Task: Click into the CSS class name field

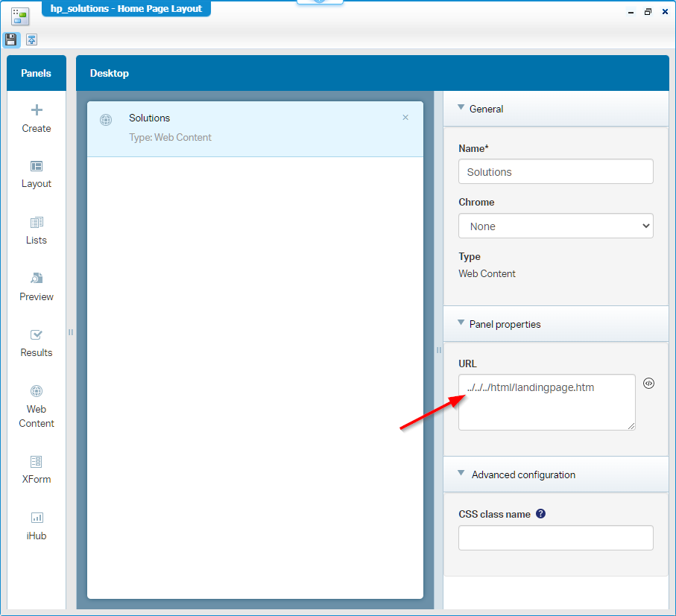Action: coord(555,538)
